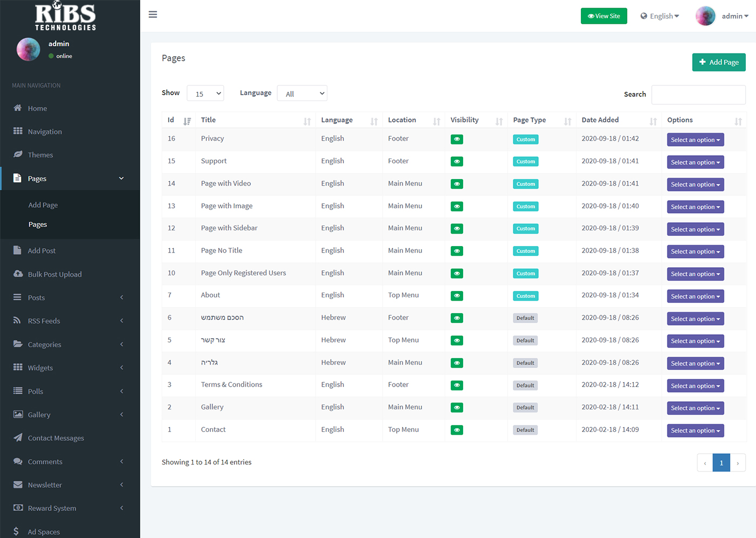Open the Show entries count dropdown
This screenshot has width=756, height=538.
[205, 94]
